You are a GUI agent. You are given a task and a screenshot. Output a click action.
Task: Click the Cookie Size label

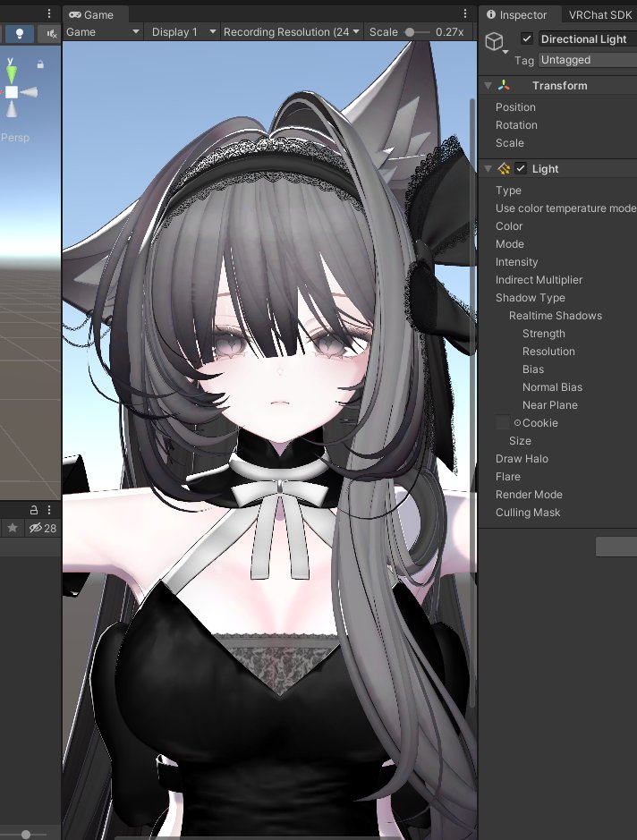520,441
